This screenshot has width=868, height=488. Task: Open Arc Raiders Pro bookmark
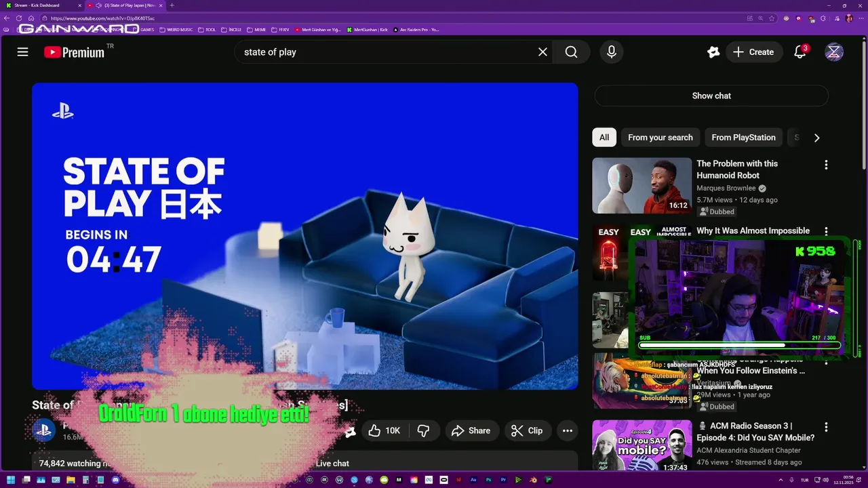(x=416, y=30)
